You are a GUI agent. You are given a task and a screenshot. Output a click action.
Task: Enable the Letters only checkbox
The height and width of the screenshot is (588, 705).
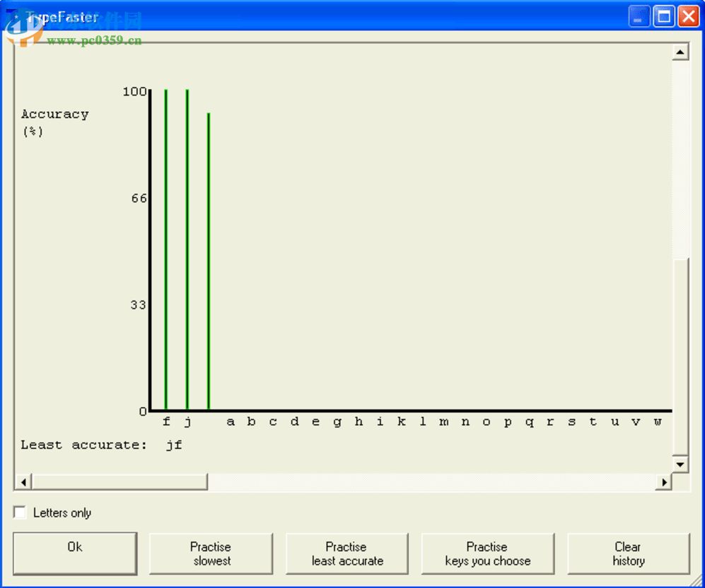click(x=20, y=512)
